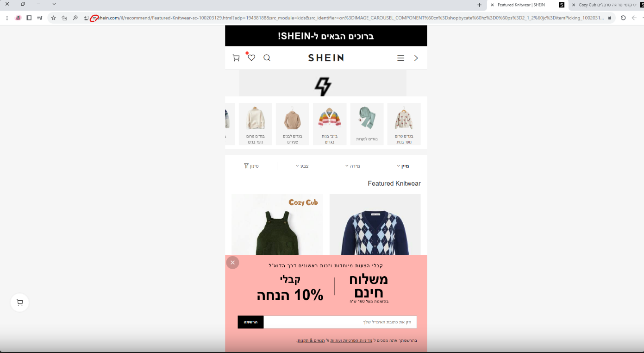644x353 pixels.
Task: Expand the מידה size dropdown
Action: [x=352, y=166]
